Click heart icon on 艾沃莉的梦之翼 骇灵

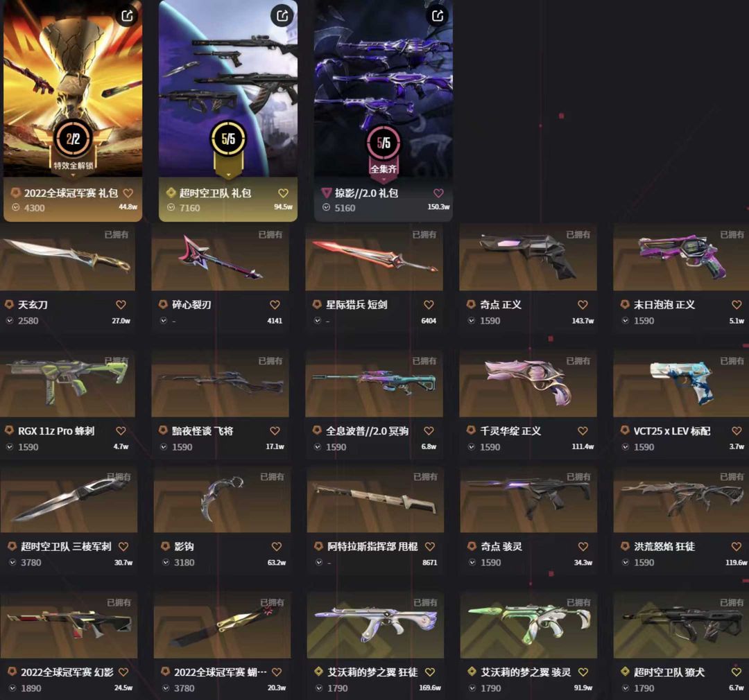(583, 672)
